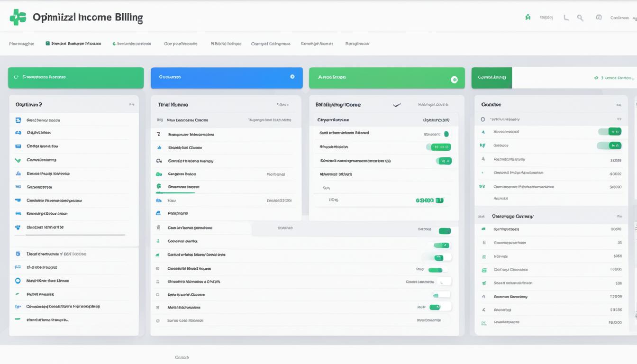This screenshot has width=637, height=364.
Task: Click the last navigation tab in the top menu
Action: 357,43
